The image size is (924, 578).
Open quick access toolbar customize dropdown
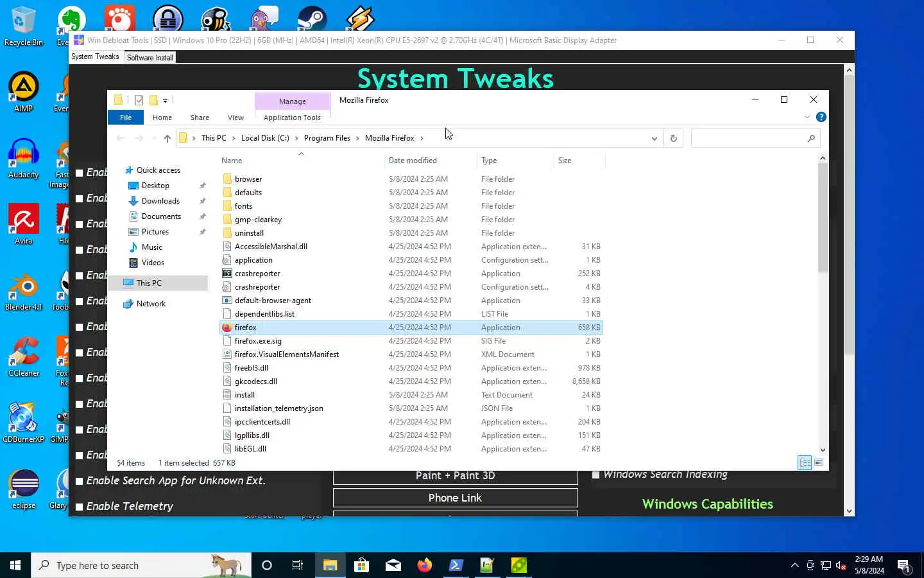click(165, 100)
